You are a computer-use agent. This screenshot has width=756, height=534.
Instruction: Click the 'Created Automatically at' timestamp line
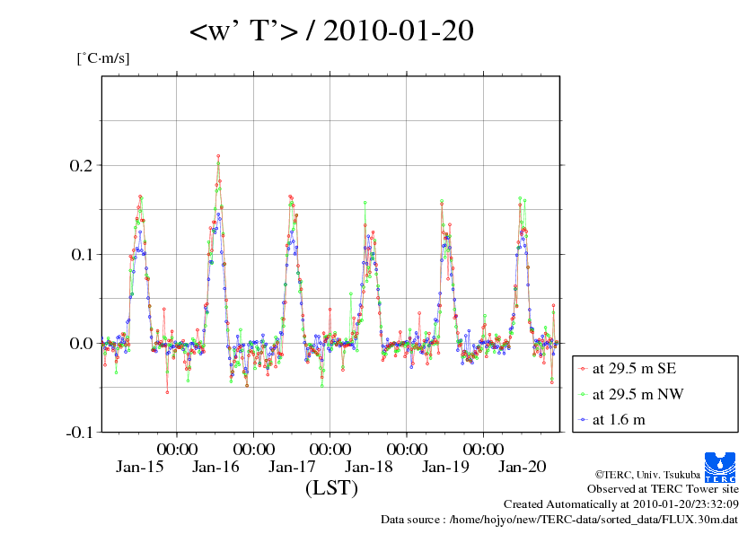621,504
